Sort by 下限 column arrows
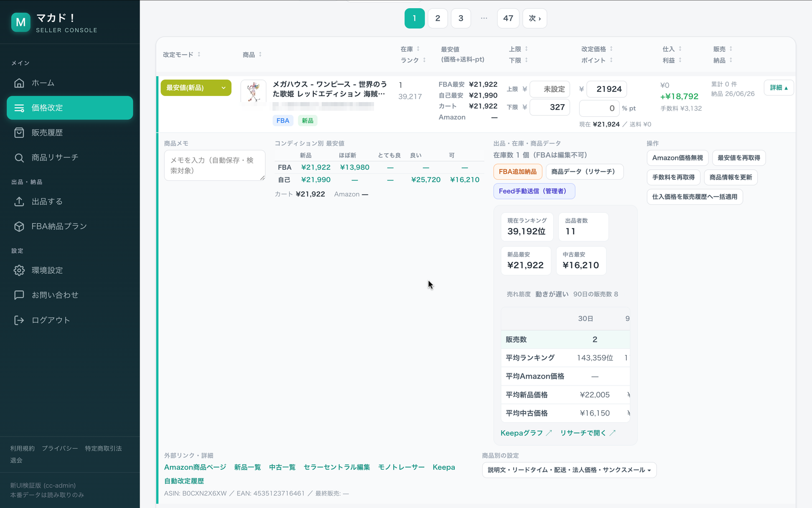Image resolution: width=812 pixels, height=508 pixels. click(526, 60)
